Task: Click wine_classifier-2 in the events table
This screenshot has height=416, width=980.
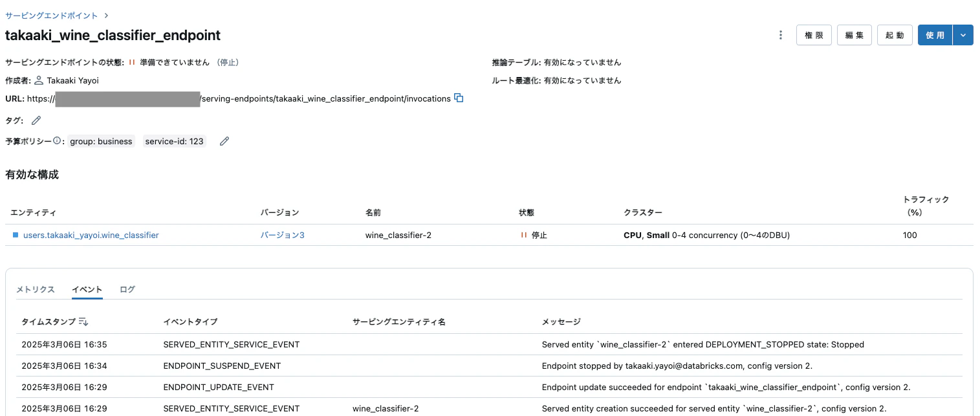Action: pos(386,408)
